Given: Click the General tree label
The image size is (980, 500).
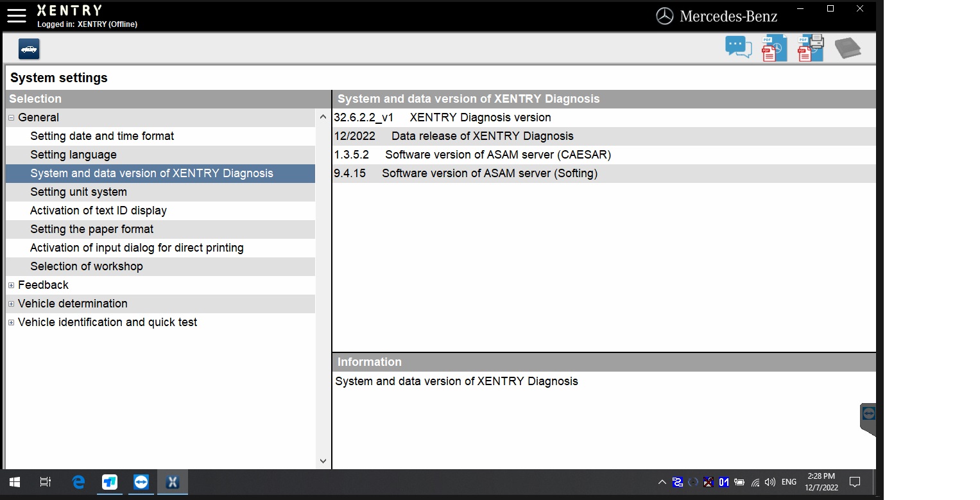Looking at the screenshot, I should pos(39,117).
